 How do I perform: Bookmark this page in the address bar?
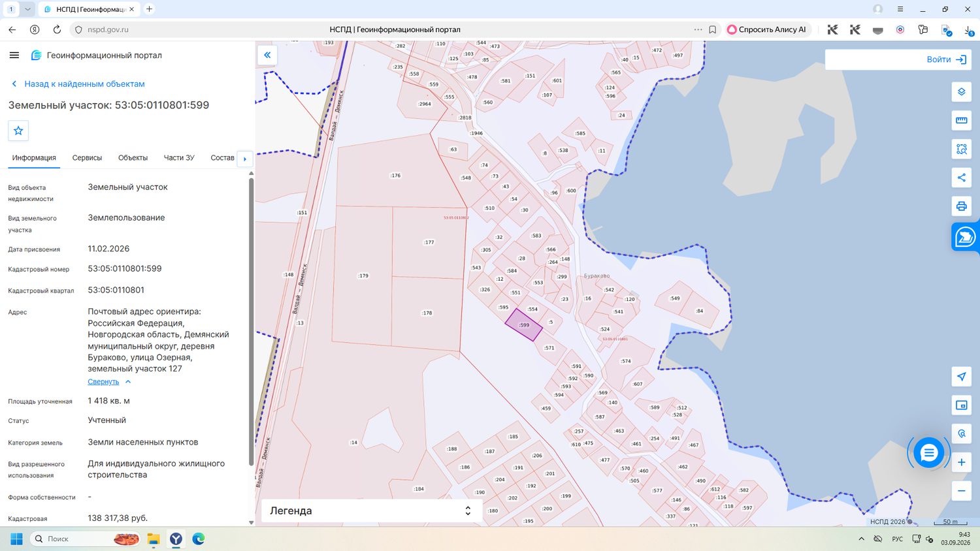[x=713, y=29]
